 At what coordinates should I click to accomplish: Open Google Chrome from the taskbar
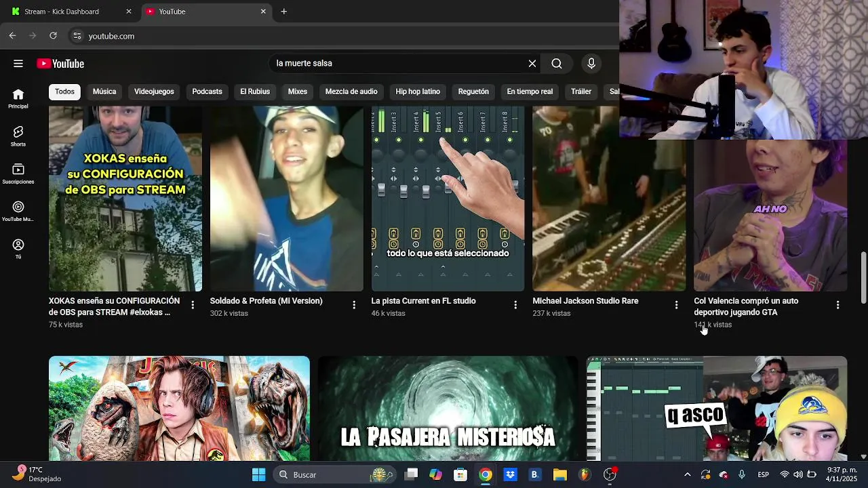pyautogui.click(x=486, y=474)
